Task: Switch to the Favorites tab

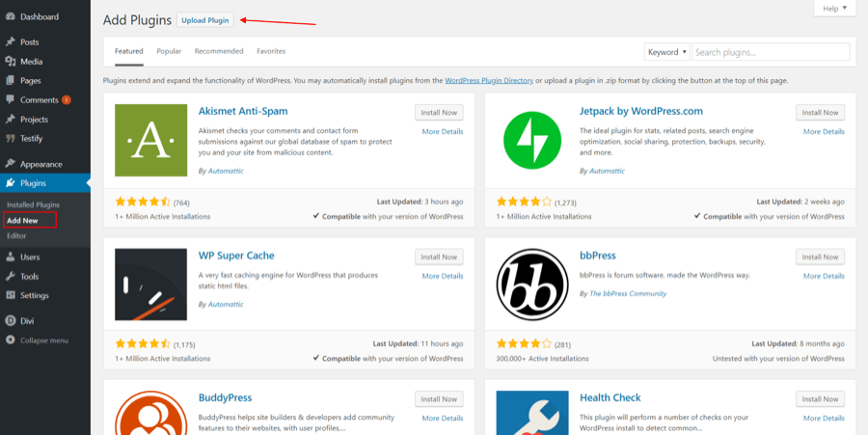Action: pyautogui.click(x=271, y=51)
